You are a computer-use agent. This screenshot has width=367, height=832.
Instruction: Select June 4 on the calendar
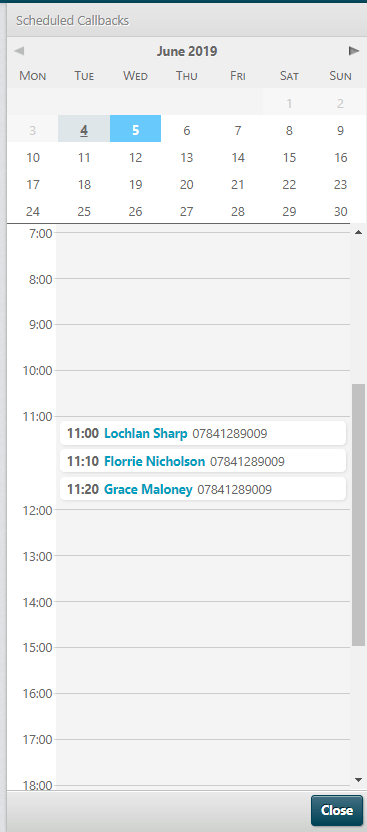(x=84, y=130)
